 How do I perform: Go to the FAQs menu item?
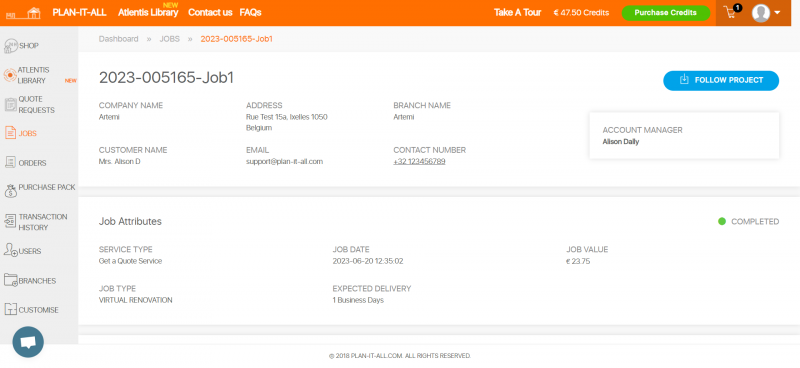point(251,12)
